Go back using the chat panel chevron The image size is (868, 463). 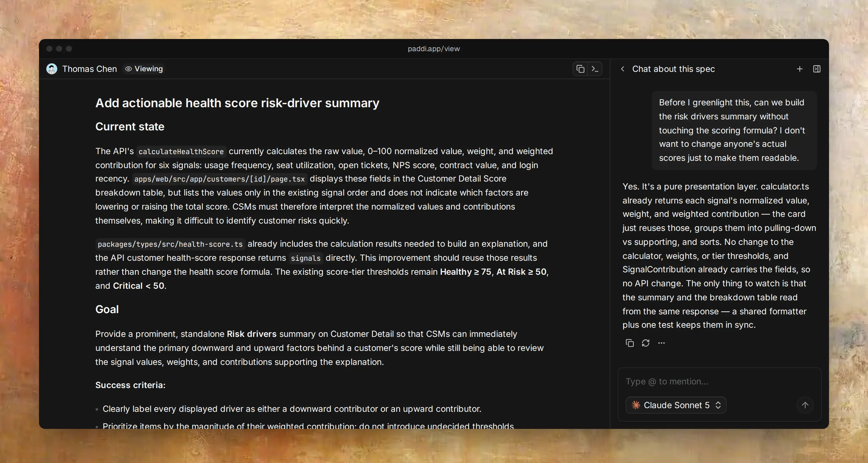(622, 69)
